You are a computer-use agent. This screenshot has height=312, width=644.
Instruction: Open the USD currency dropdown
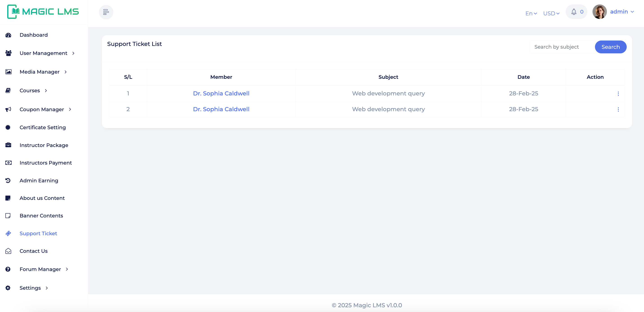551,14
